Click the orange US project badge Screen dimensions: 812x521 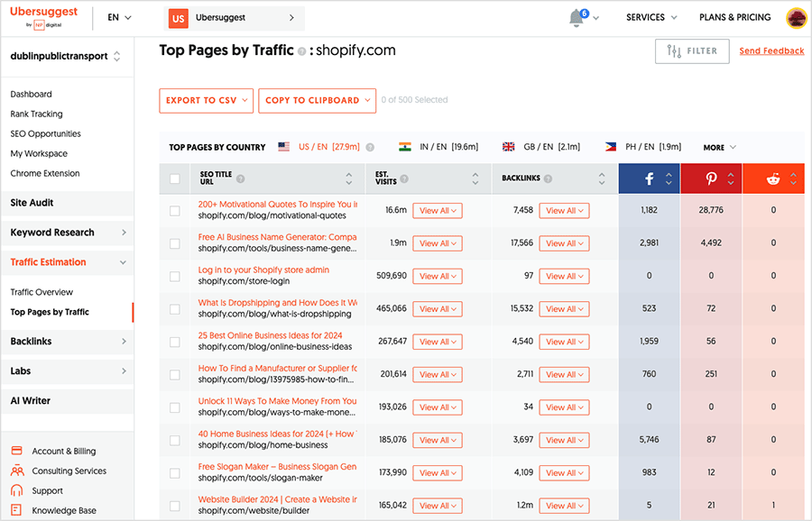click(178, 19)
